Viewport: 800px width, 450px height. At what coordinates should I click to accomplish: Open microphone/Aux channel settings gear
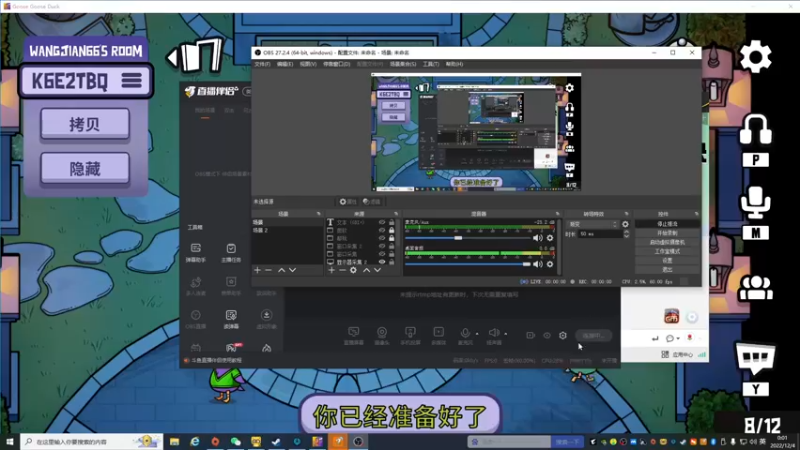(x=550, y=238)
